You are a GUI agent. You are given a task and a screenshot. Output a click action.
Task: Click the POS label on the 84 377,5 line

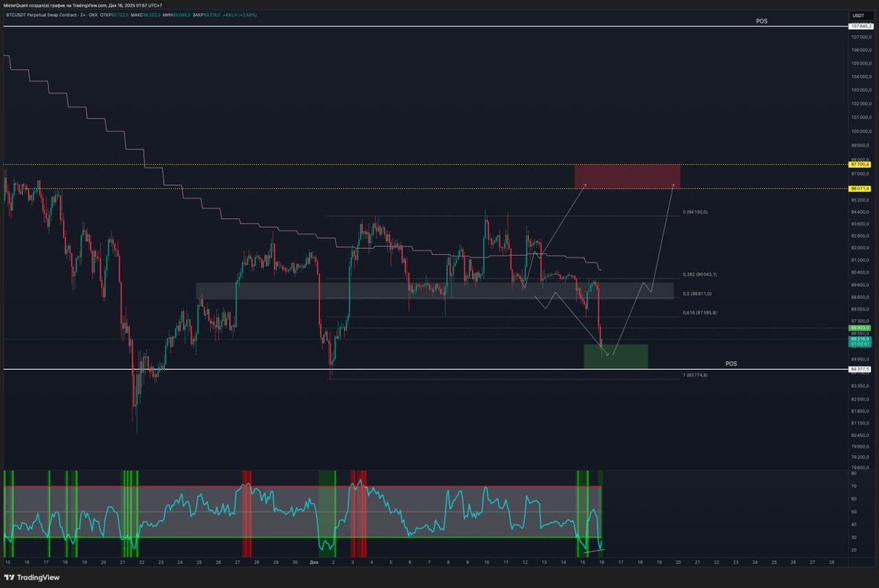click(x=731, y=363)
